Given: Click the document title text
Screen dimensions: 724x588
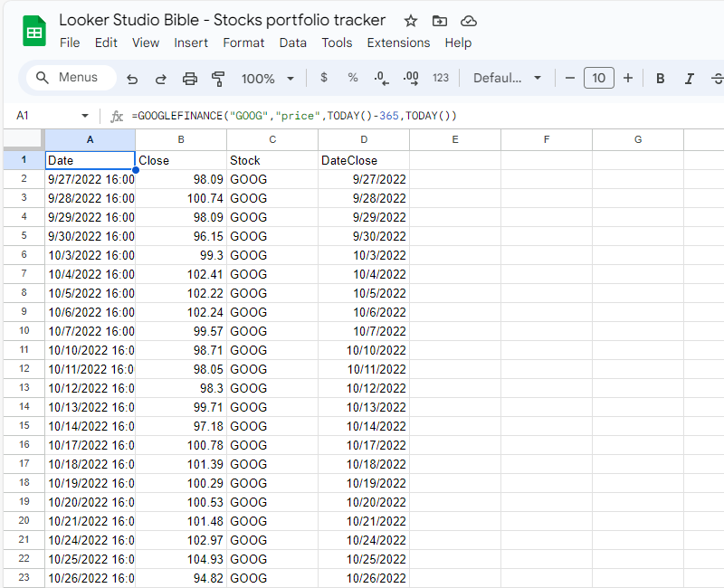Looking at the screenshot, I should point(222,20).
